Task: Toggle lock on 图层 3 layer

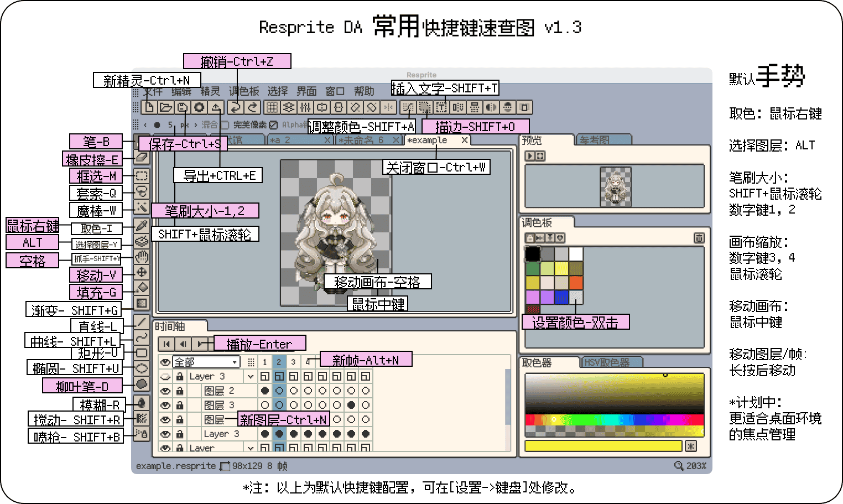Action: (180, 405)
